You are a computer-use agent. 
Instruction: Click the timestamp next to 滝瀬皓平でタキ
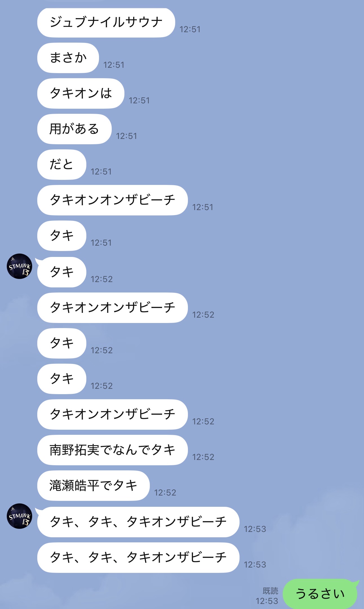(x=165, y=493)
